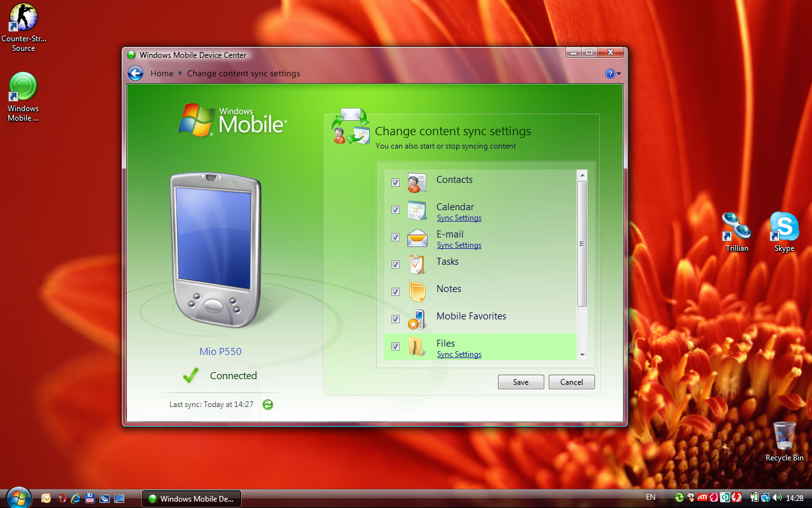
Task: Toggle the Tasks sync checkbox
Action: click(x=395, y=264)
